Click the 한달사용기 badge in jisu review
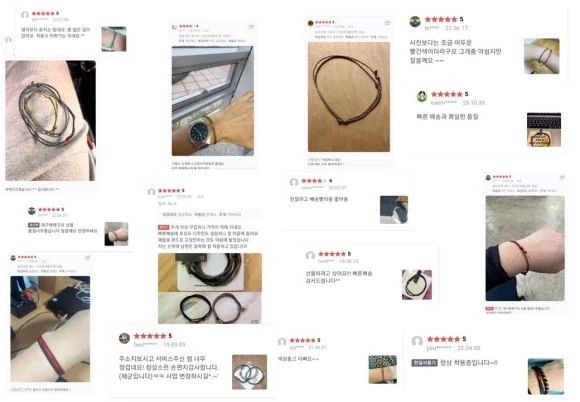The height and width of the screenshot is (402, 580). 424,363
